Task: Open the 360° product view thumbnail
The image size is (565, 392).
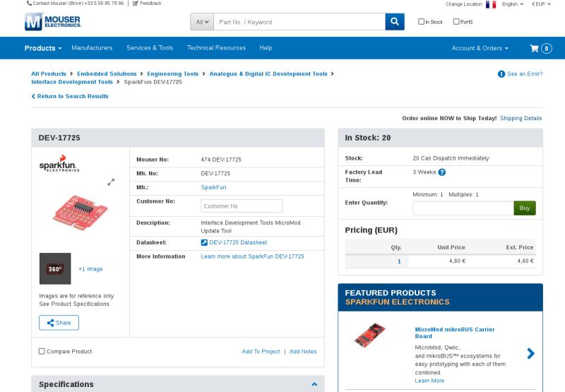Action: 55,268
